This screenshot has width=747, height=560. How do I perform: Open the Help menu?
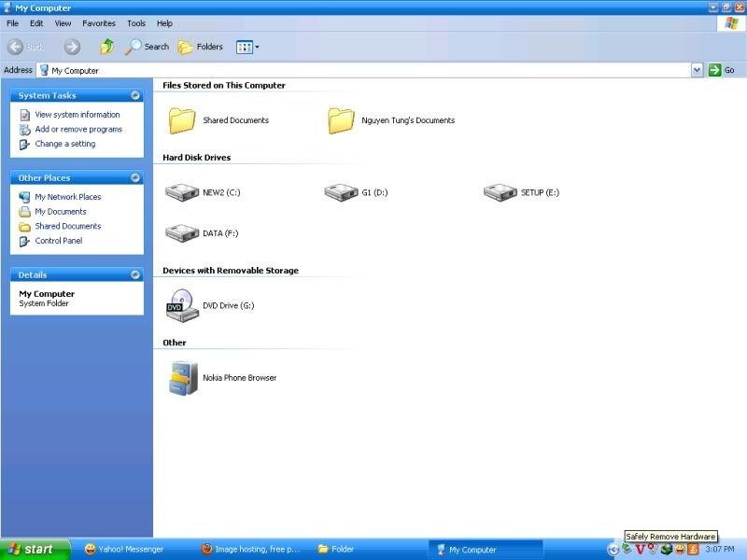point(164,23)
